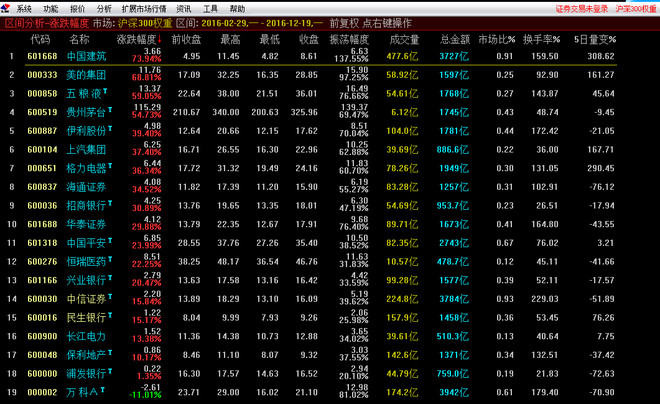
Task: Click stock code 600519
Action: tap(42, 112)
